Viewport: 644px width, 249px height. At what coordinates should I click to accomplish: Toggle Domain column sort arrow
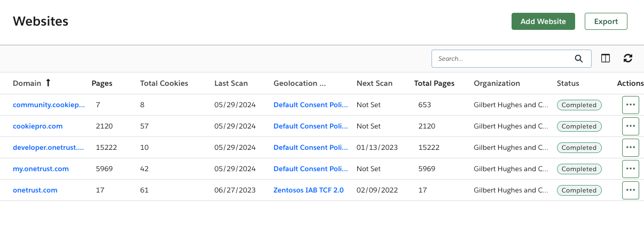pyautogui.click(x=48, y=83)
